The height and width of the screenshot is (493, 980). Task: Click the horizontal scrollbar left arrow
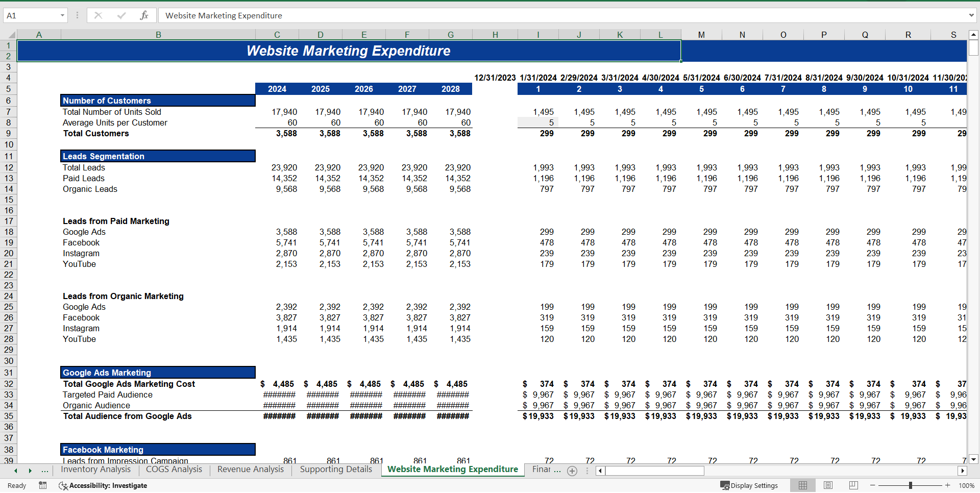[600, 471]
